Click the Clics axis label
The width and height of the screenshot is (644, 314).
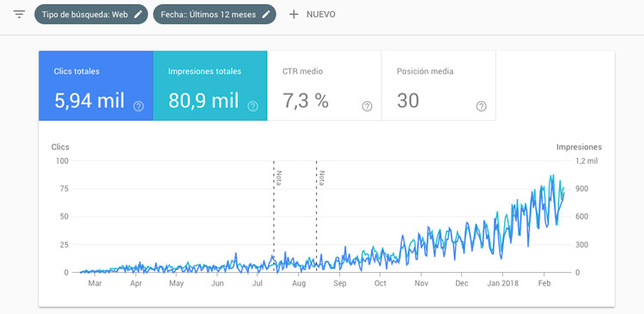[60, 147]
